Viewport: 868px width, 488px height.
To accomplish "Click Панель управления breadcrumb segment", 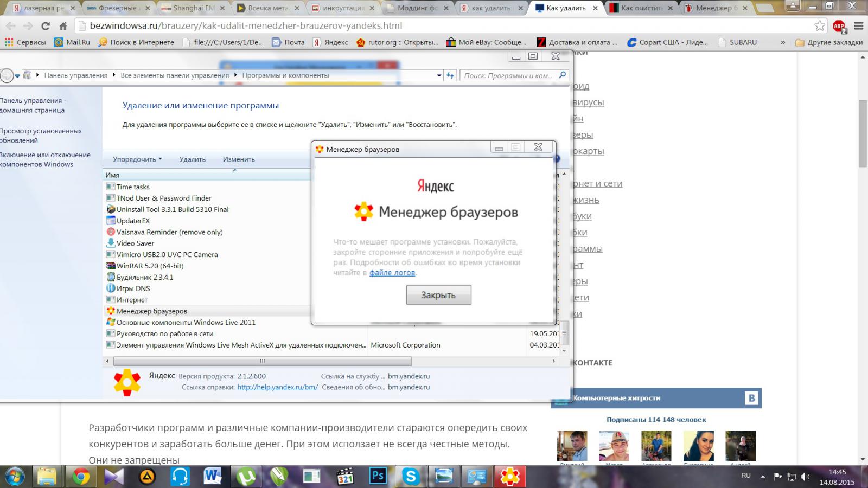I will (76, 75).
